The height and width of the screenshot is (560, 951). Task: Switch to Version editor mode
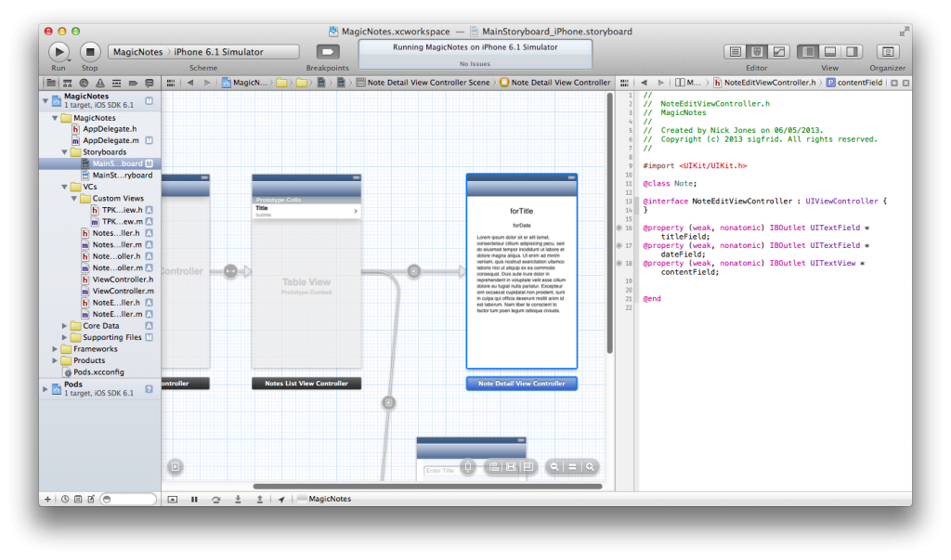pos(779,52)
